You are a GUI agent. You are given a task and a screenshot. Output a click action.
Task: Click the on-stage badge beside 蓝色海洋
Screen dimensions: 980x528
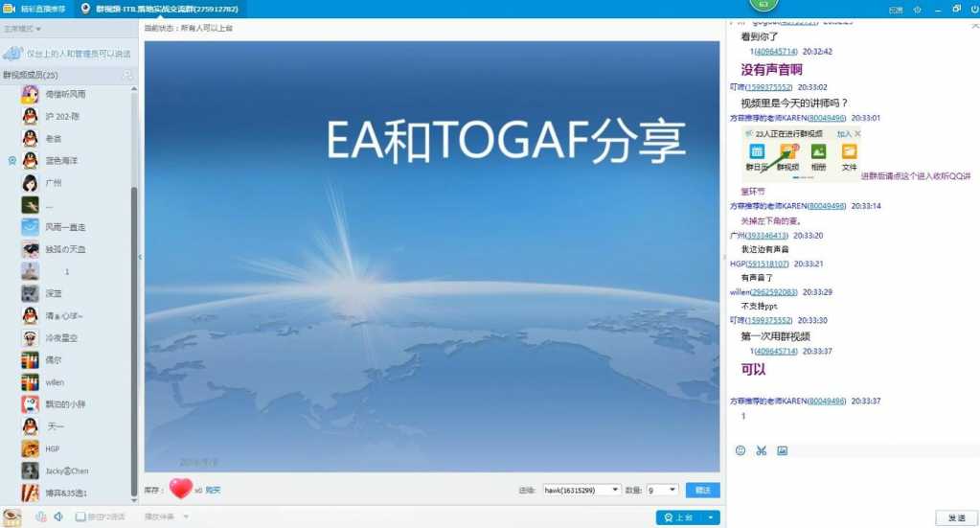[11, 161]
